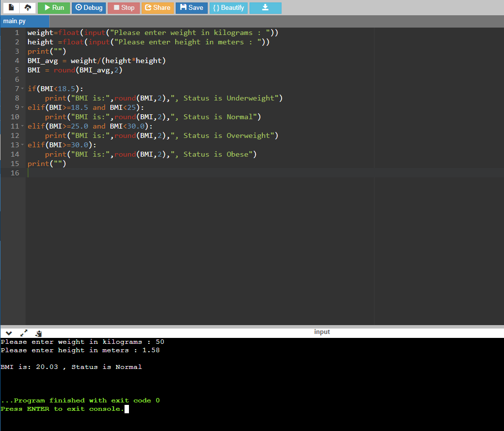
Task: Click console line showing weight 50
Action: click(82, 342)
